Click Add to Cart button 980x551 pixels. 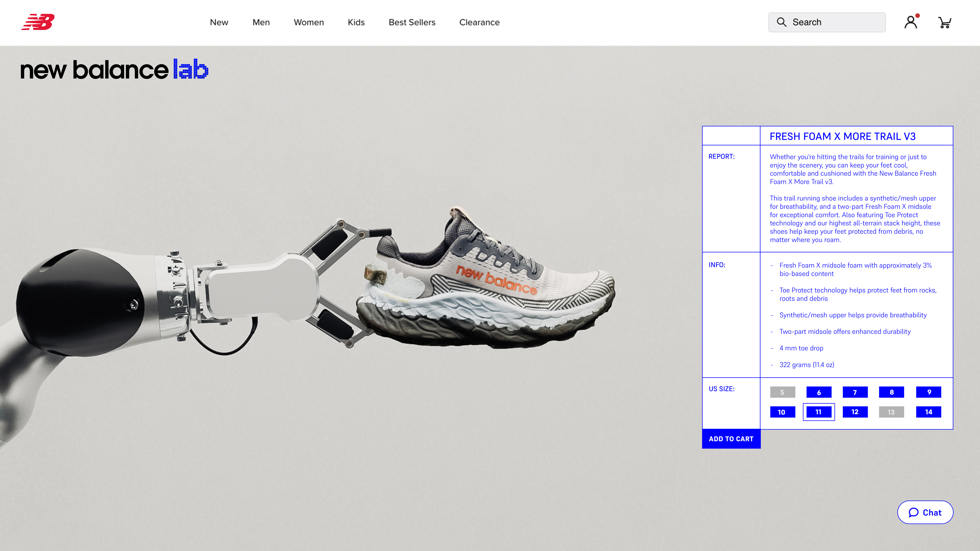(x=731, y=438)
